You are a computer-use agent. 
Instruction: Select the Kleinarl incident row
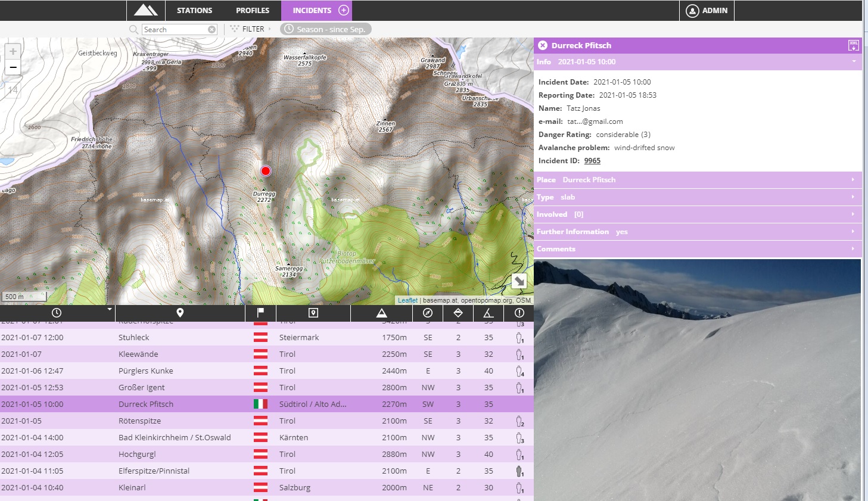click(267, 487)
